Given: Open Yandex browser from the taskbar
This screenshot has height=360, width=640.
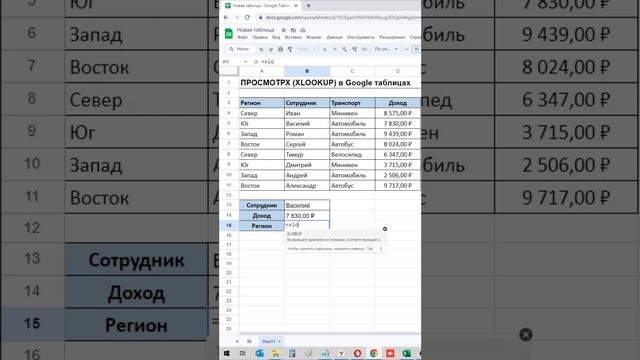Looking at the screenshot, I should coord(341,353).
